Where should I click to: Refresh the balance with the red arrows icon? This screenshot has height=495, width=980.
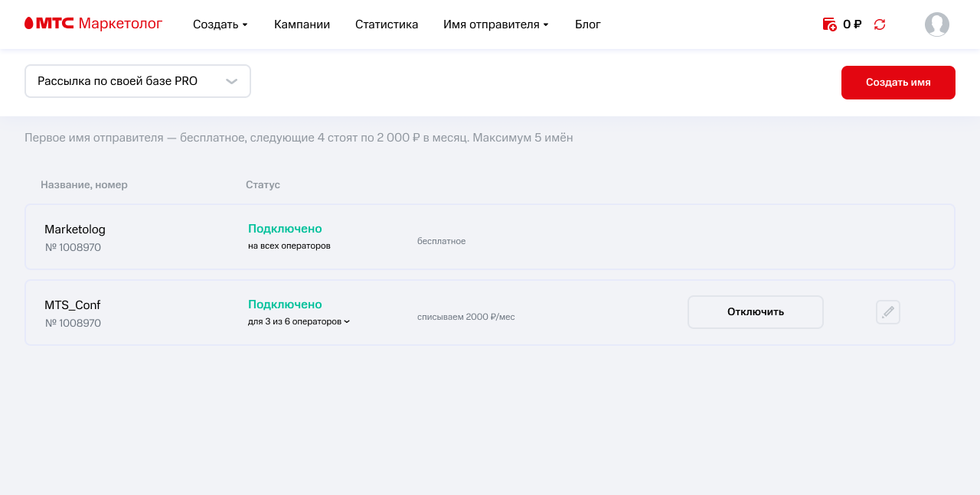(x=880, y=24)
